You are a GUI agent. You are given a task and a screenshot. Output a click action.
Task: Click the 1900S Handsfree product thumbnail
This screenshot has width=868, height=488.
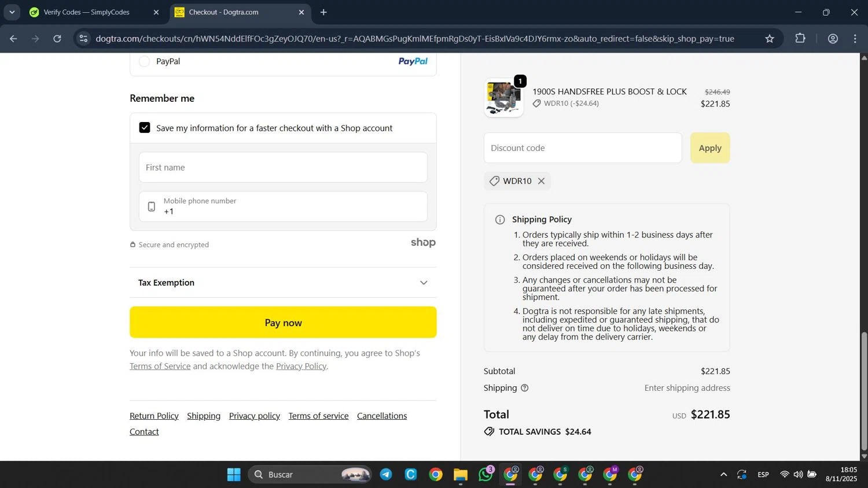[503, 98]
